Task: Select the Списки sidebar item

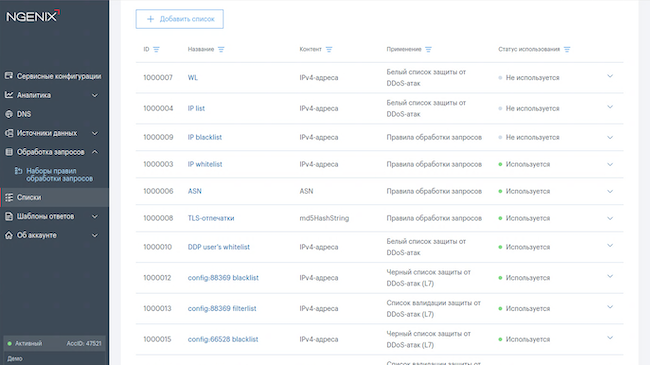Action: 54,197
